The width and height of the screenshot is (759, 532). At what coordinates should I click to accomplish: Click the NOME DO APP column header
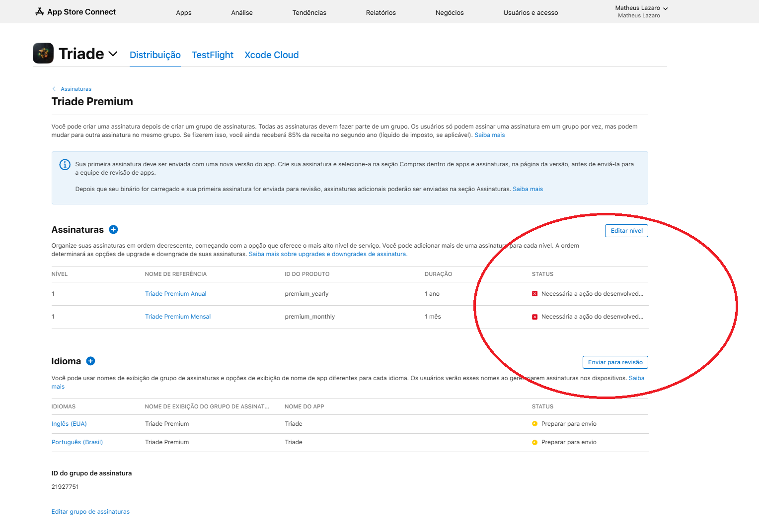pyautogui.click(x=304, y=406)
